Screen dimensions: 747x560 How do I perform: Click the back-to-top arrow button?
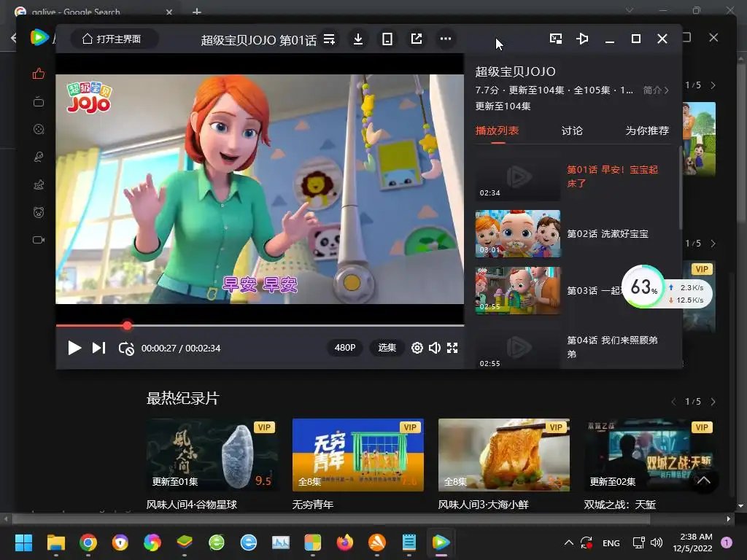(704, 480)
